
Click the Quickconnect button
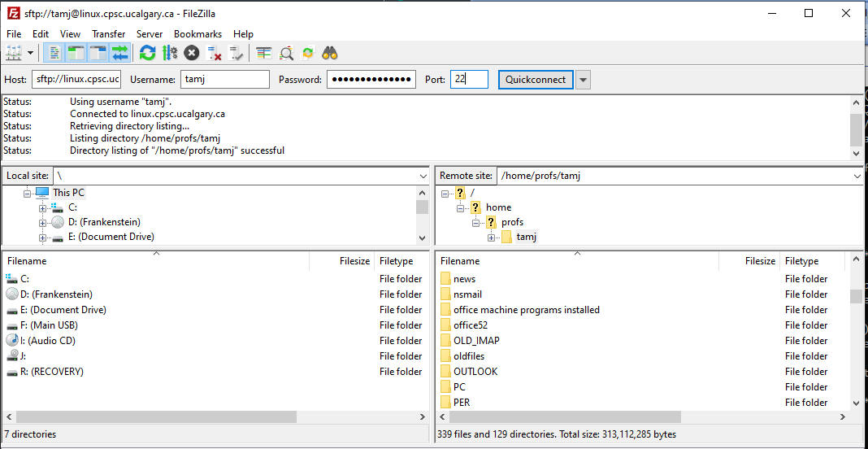536,80
